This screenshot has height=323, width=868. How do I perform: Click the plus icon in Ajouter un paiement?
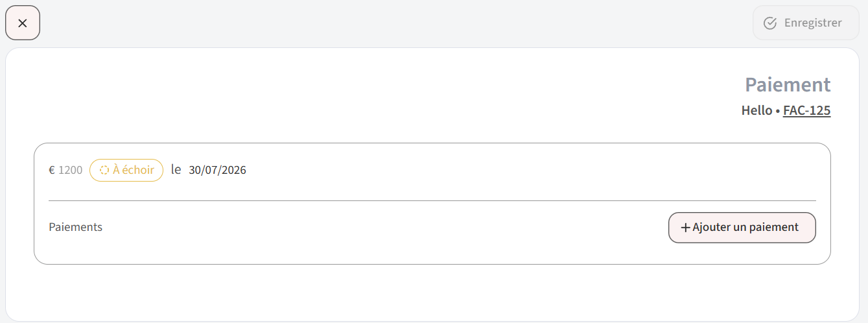[685, 228]
